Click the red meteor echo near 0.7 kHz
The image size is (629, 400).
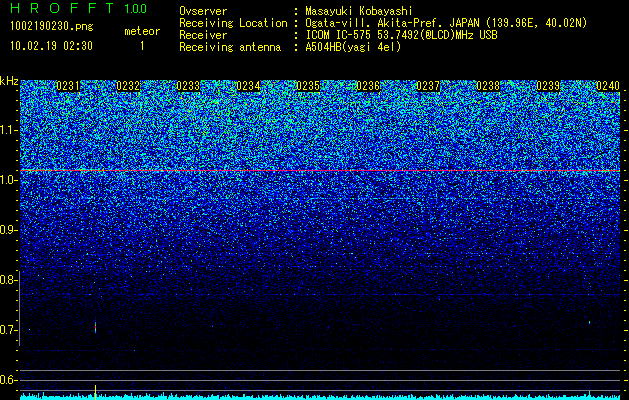[95, 327]
